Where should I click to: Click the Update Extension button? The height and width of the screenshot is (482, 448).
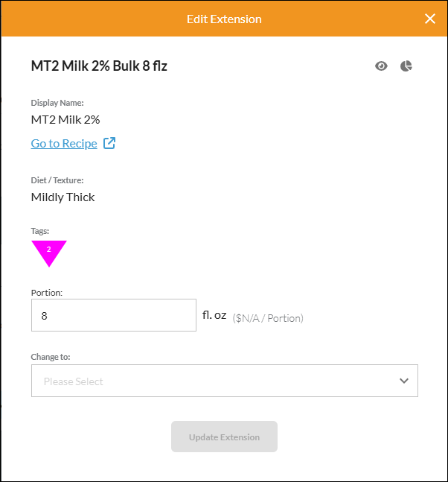(x=224, y=437)
